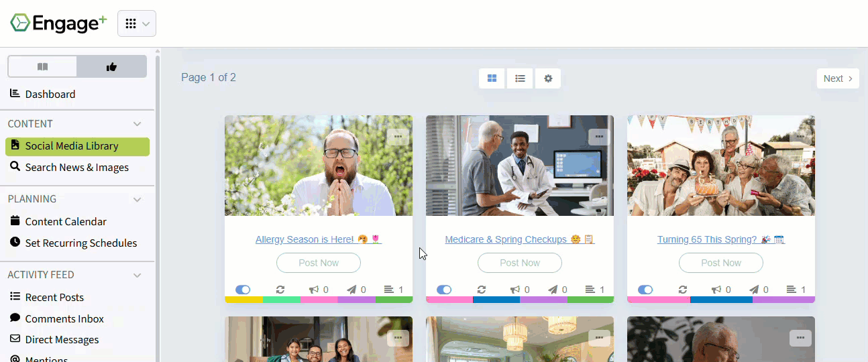
Task: Click recurring icon on Allergy Season card
Action: (x=280, y=290)
